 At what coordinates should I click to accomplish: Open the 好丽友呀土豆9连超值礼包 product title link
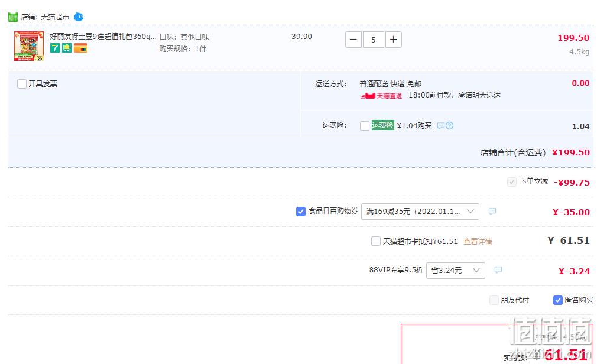point(103,37)
